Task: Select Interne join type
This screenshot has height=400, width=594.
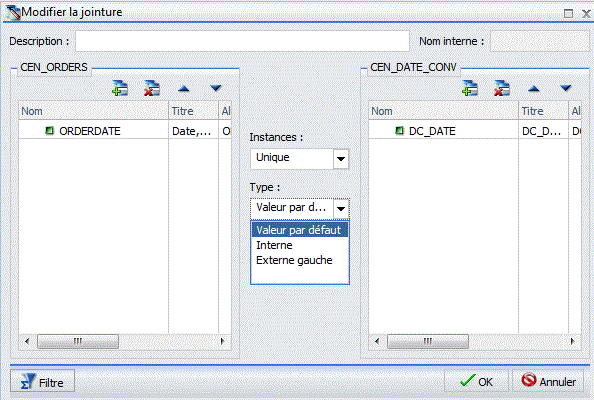Action: (274, 245)
